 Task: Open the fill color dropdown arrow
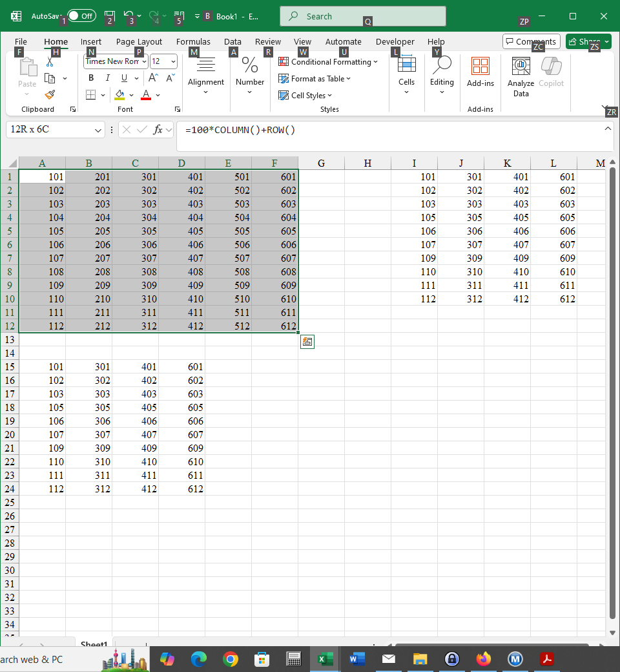(132, 95)
